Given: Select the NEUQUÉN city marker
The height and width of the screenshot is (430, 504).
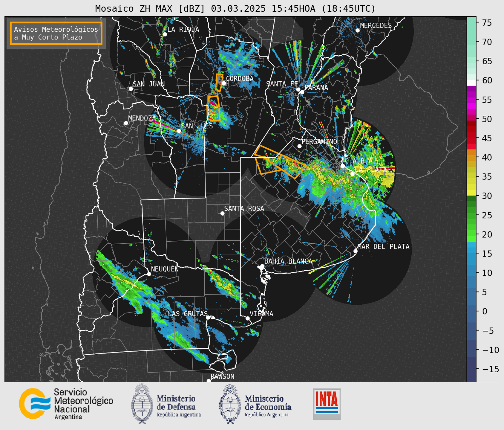Looking at the screenshot, I should click(149, 274).
